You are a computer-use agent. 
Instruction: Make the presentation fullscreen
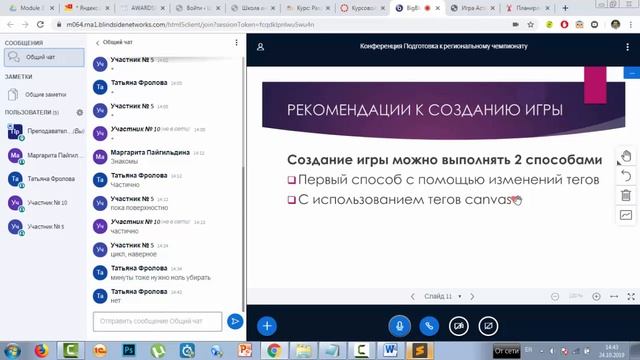[x=631, y=297]
